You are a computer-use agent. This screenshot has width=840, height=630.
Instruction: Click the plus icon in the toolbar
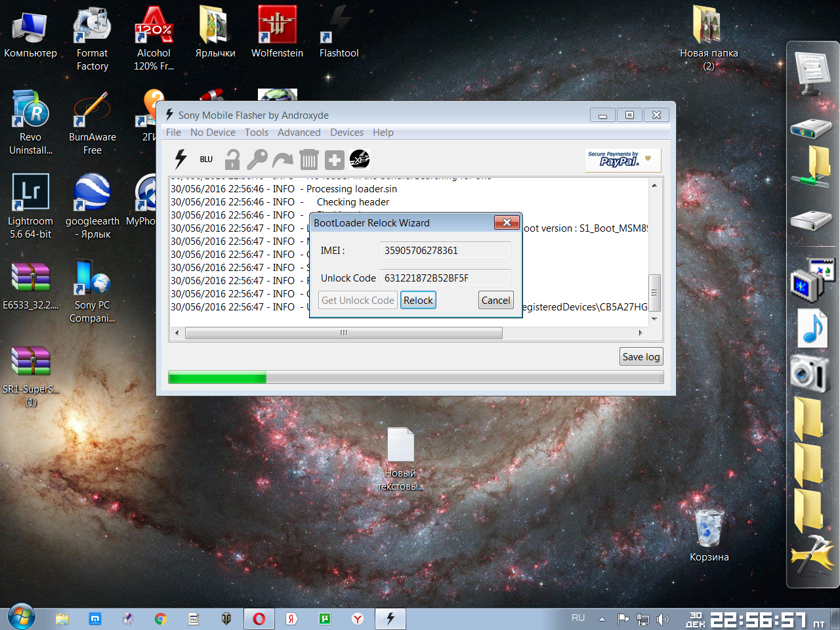(x=334, y=159)
